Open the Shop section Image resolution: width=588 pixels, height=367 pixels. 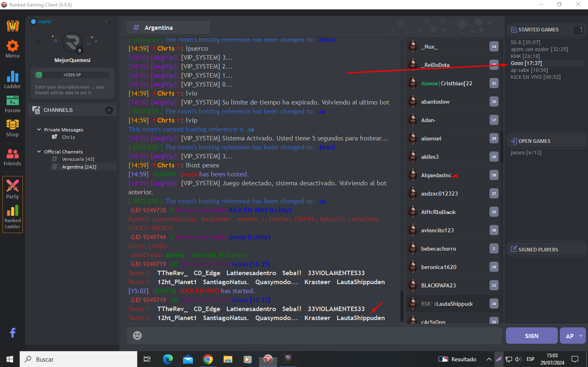click(x=12, y=128)
